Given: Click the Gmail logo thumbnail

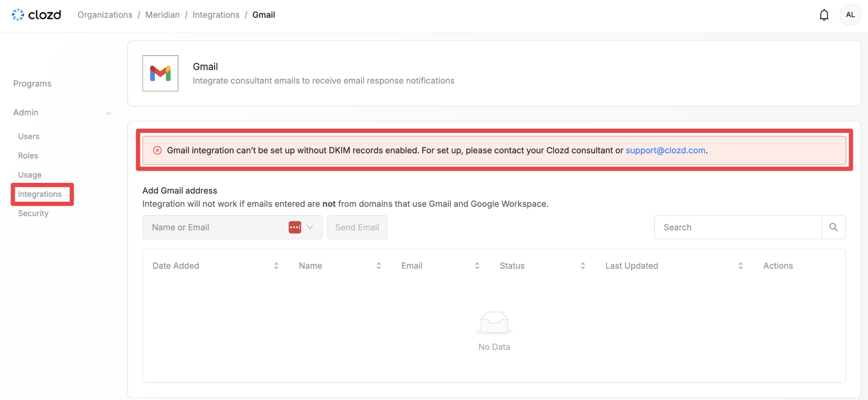Looking at the screenshot, I should point(160,73).
